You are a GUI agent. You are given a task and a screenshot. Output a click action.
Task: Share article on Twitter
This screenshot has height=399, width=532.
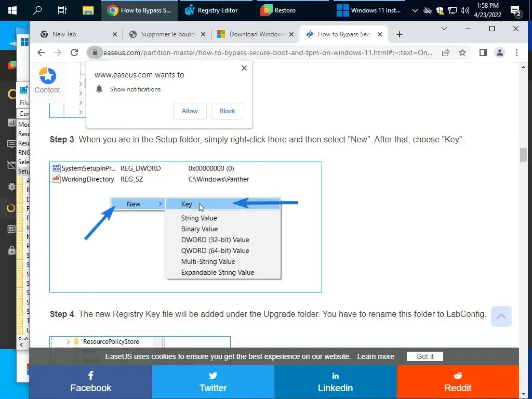coord(213,382)
